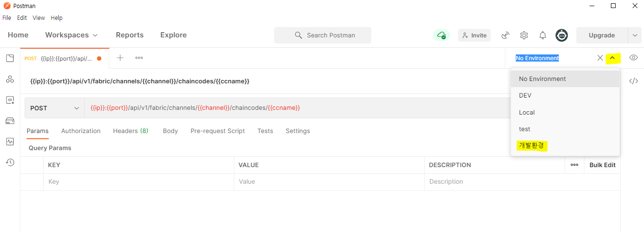The height and width of the screenshot is (232, 644).
Task: Click the Search Postman box
Action: point(323,35)
